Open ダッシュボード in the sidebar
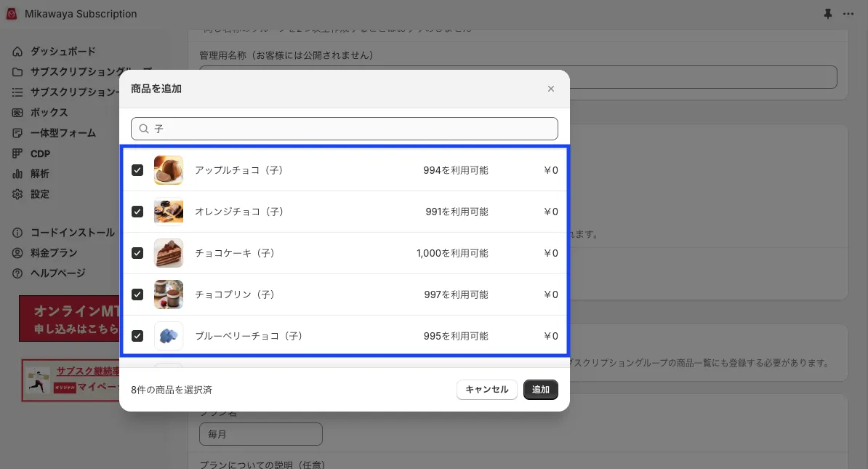Screen dimensions: 868x469 click(x=63, y=52)
